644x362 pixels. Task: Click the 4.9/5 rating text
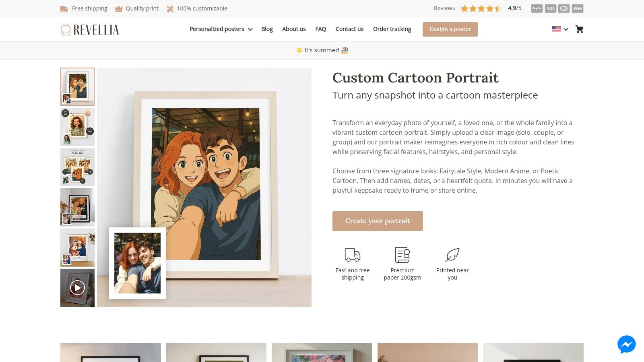(x=514, y=8)
